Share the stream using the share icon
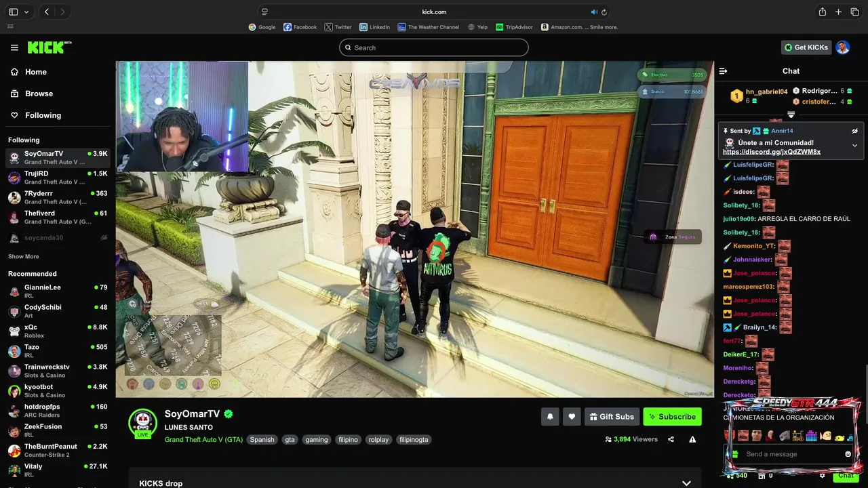 671,439
